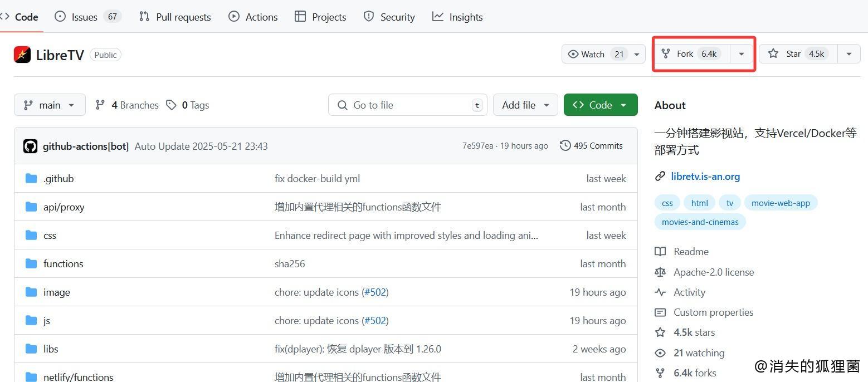The width and height of the screenshot is (868, 382).
Task: Click the Watch button
Action: point(603,54)
